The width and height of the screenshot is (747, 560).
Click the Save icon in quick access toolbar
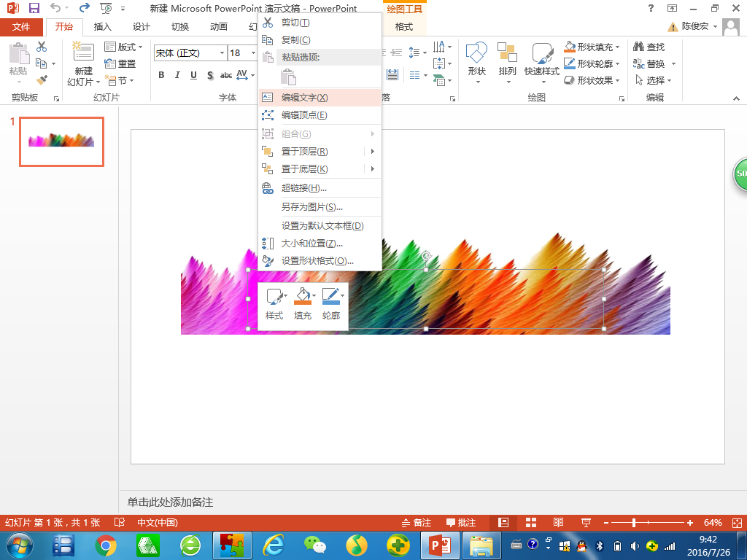[34, 8]
